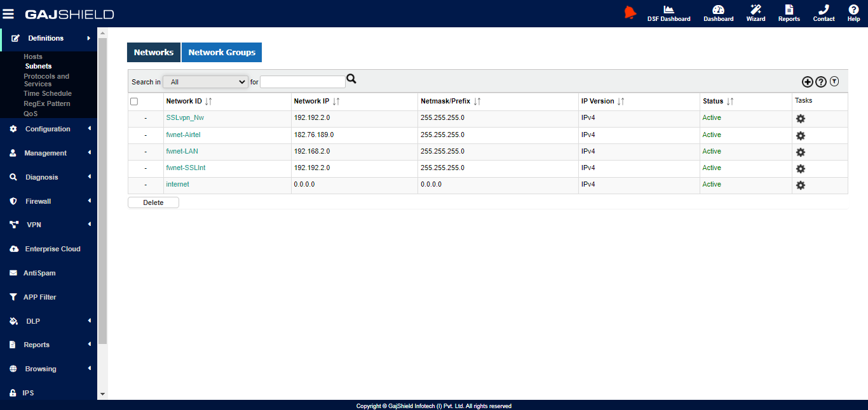Sort by IP Version arrows
This screenshot has height=410, width=868.
click(621, 102)
